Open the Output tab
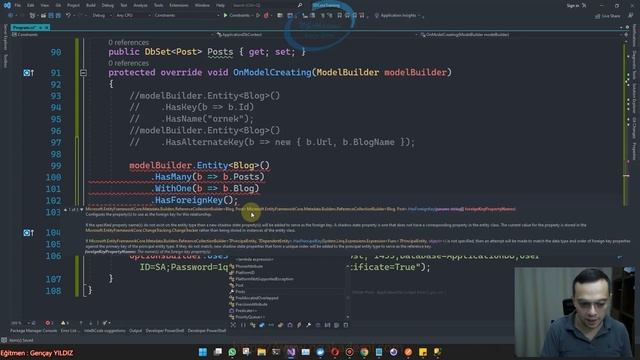This screenshot has width=640, height=360. (136, 331)
